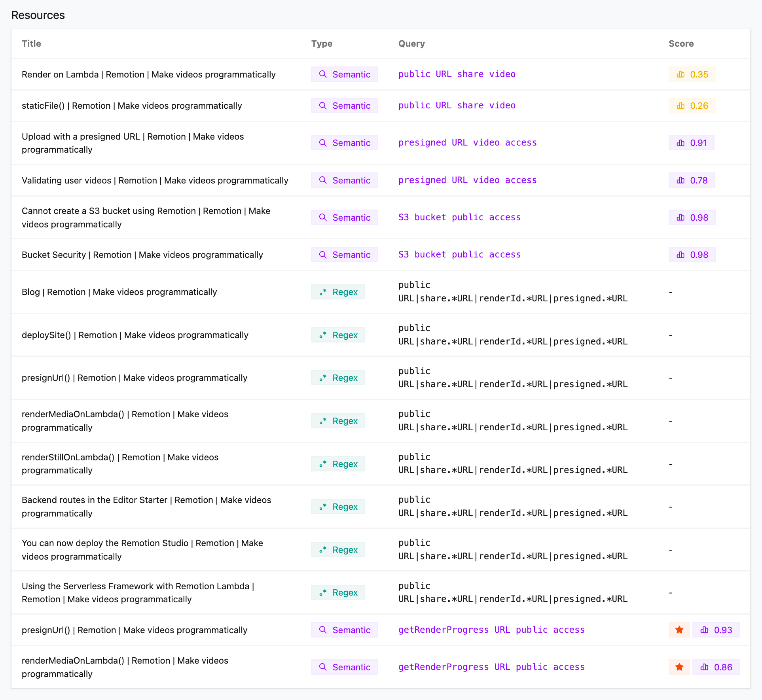Click the orange star icon beside score 0.93
Image resolution: width=762 pixels, height=700 pixels.
[x=679, y=630]
